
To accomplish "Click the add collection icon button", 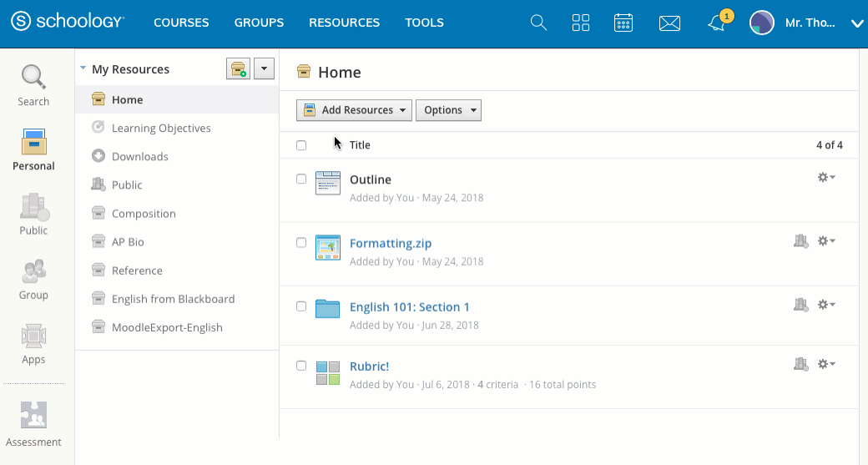I will click(x=238, y=69).
